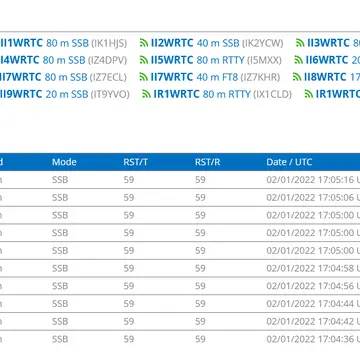Click operator callsign (IK1HJS)
360x360 pixels.
(x=109, y=43)
